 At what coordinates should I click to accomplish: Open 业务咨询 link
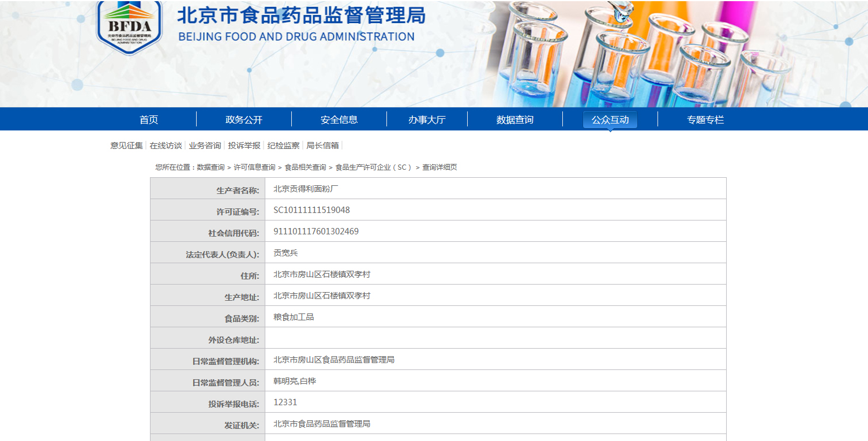(205, 145)
